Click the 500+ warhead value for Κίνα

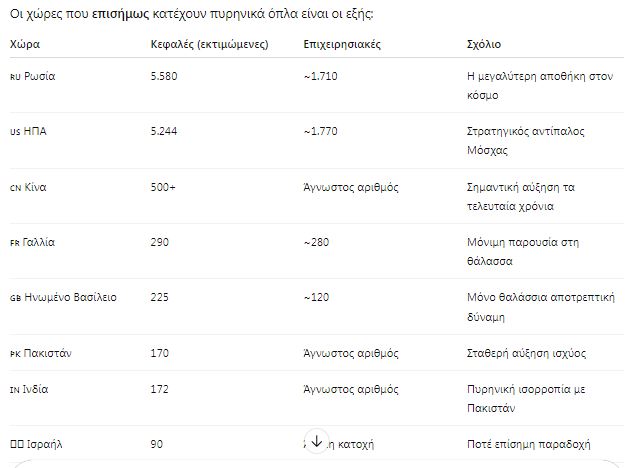tap(163, 188)
